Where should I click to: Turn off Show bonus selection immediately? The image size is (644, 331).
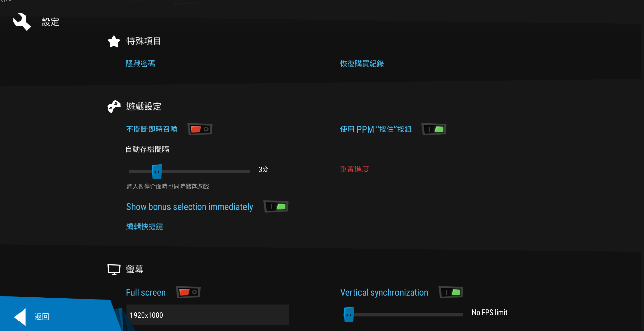tap(276, 207)
